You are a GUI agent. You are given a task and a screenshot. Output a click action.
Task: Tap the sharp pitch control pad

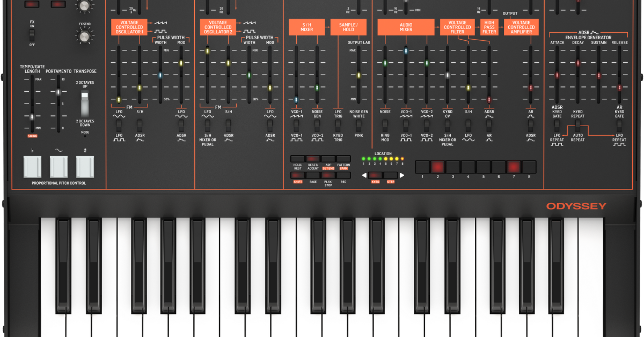point(86,167)
